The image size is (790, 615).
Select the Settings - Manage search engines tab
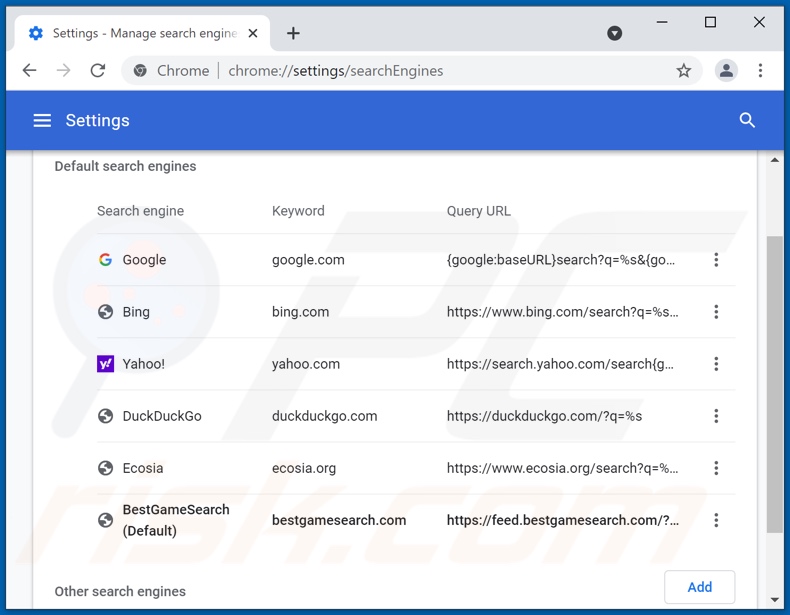pyautogui.click(x=143, y=33)
